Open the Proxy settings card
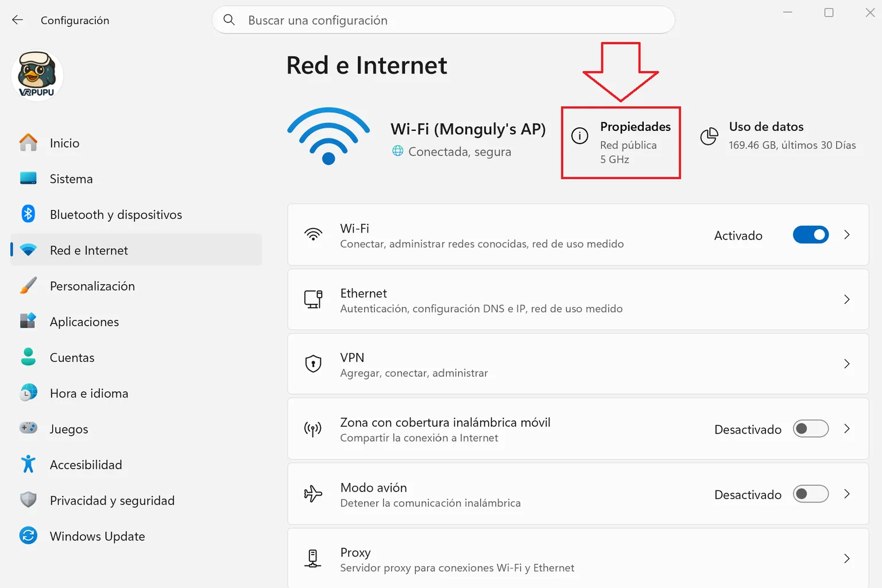882x588 pixels. pos(578,558)
